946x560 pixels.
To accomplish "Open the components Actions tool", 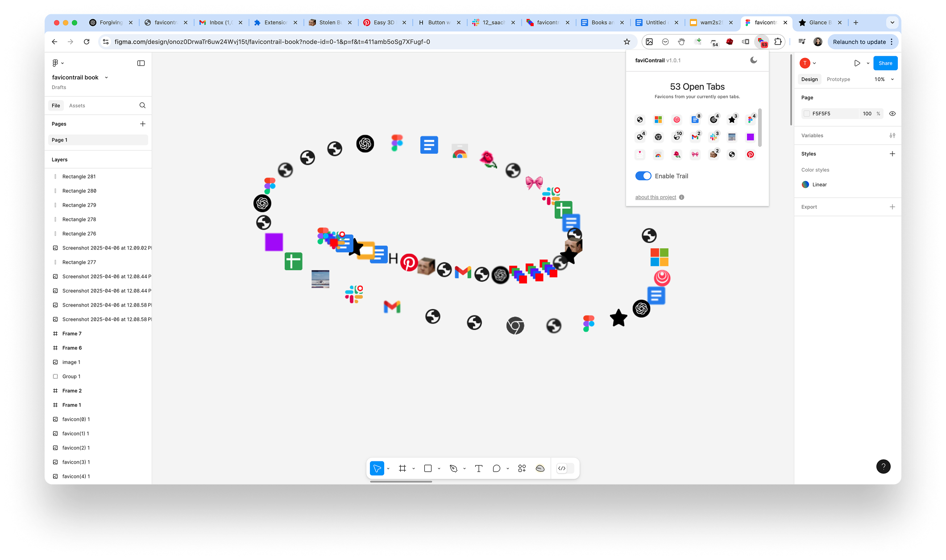I will pos(522,468).
